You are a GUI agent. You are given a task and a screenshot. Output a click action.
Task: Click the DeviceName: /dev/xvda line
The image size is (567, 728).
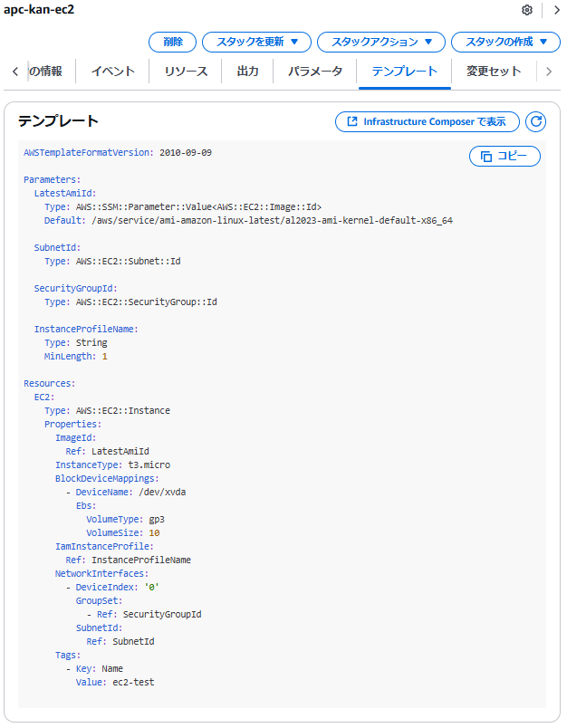130,493
